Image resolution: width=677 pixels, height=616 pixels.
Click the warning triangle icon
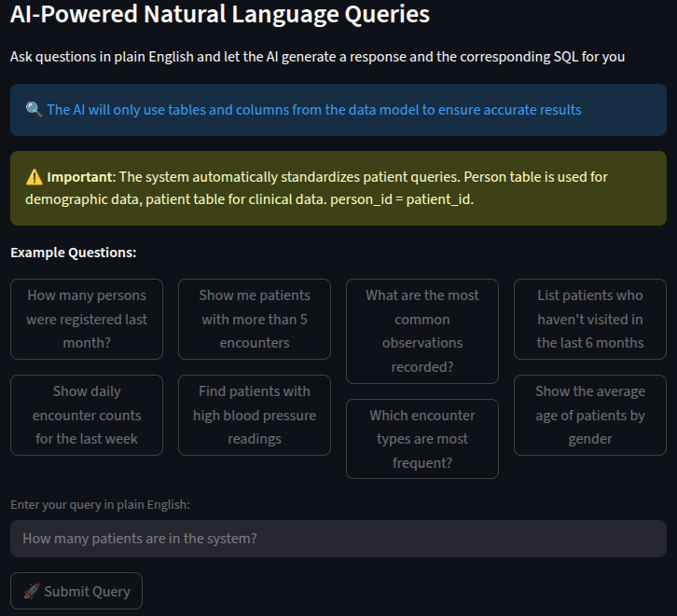35,176
